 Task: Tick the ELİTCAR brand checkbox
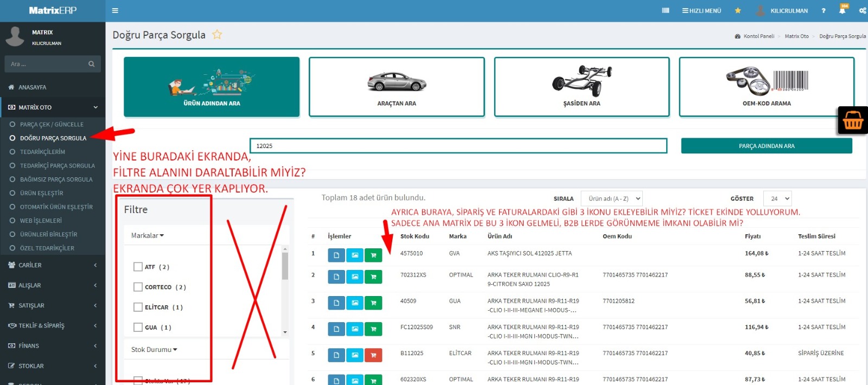[138, 307]
